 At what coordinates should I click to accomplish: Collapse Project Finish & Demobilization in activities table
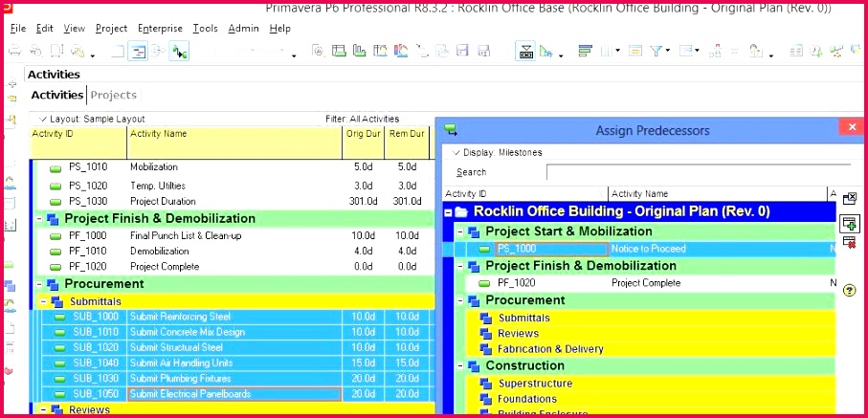[x=39, y=218]
